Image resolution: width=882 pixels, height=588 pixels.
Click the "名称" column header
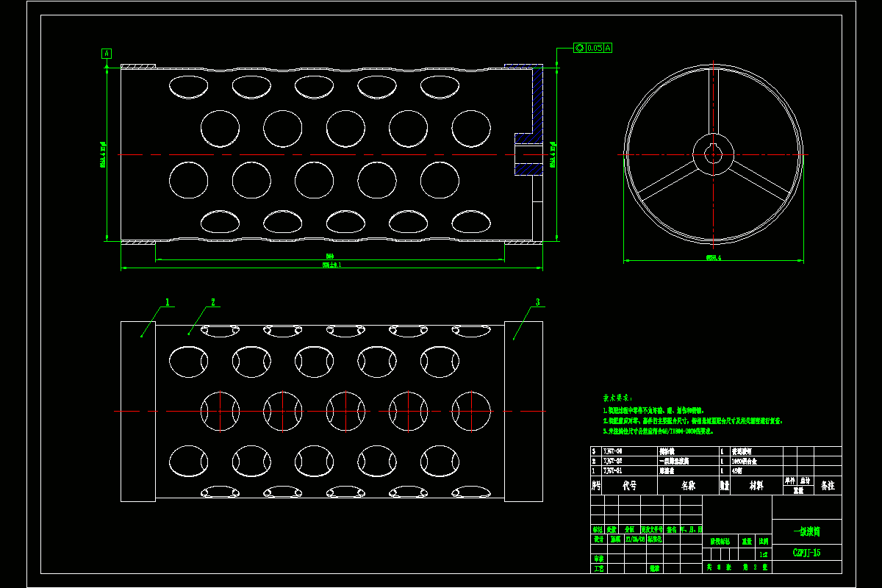pos(688,486)
